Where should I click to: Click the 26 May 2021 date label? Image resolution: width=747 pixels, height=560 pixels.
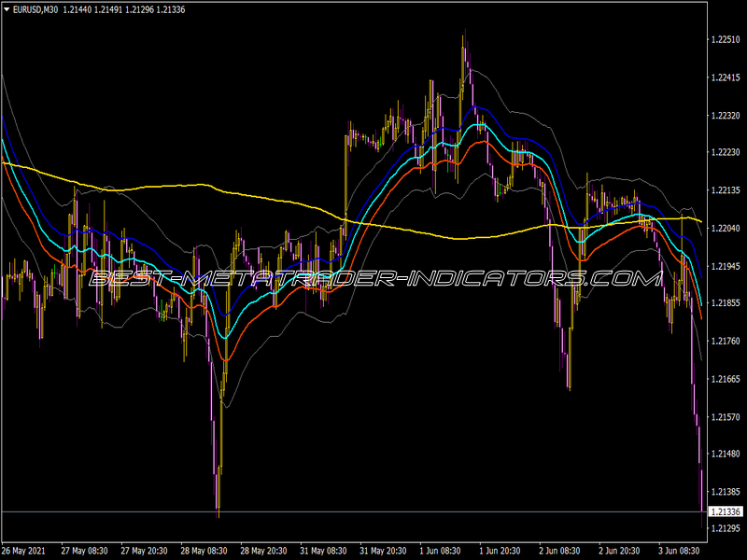click(24, 551)
